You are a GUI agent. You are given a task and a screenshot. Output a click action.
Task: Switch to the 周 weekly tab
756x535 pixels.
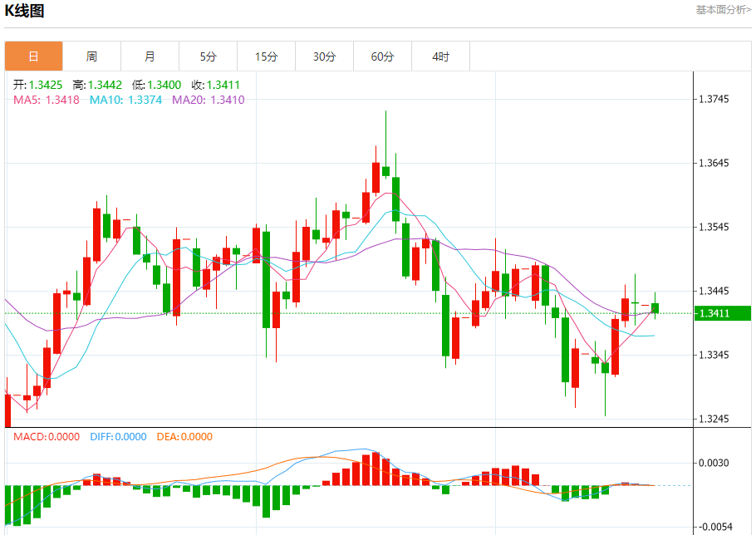tap(91, 56)
